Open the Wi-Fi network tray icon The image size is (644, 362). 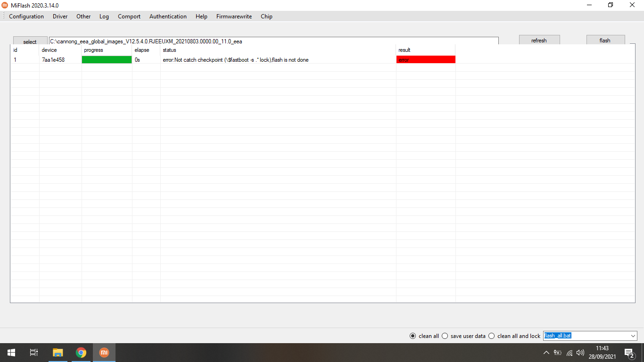[570, 353]
